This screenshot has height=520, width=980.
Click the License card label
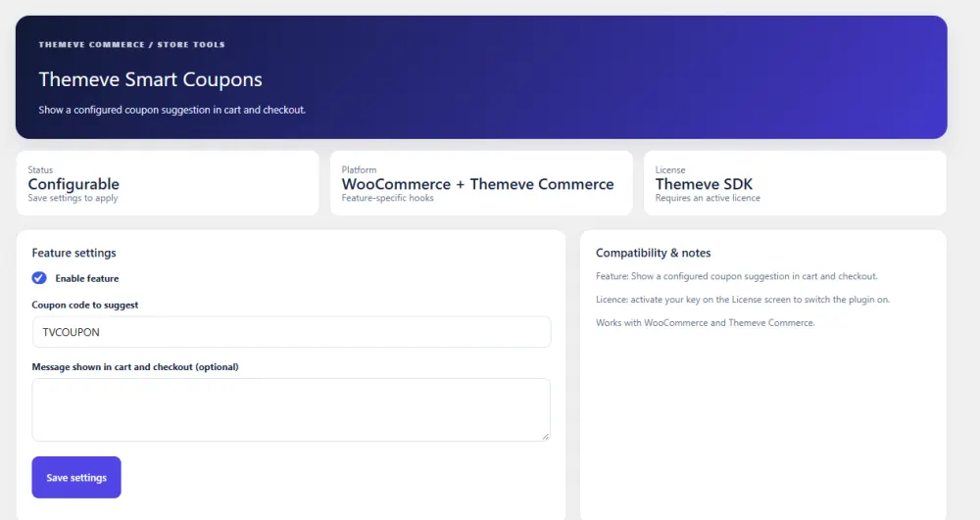click(670, 169)
